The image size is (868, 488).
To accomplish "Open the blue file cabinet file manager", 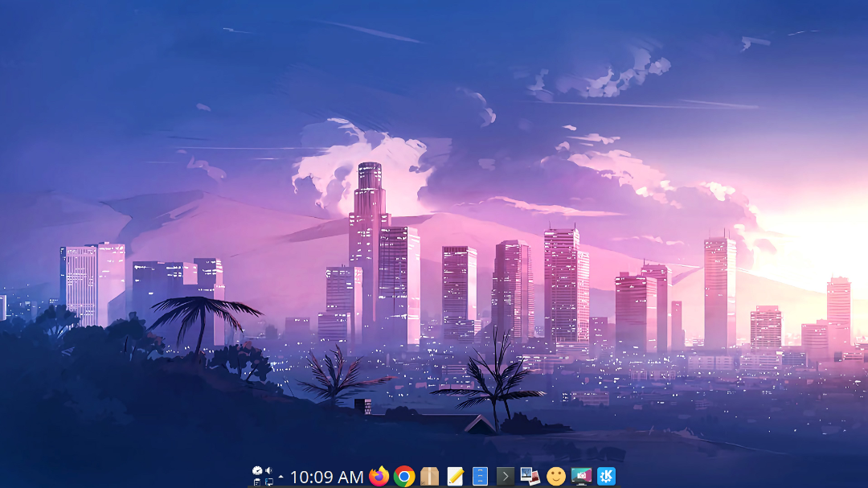I will pyautogui.click(x=480, y=477).
